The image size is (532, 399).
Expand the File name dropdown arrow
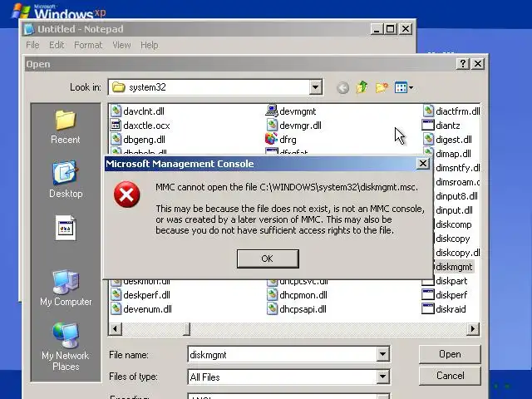(x=382, y=355)
